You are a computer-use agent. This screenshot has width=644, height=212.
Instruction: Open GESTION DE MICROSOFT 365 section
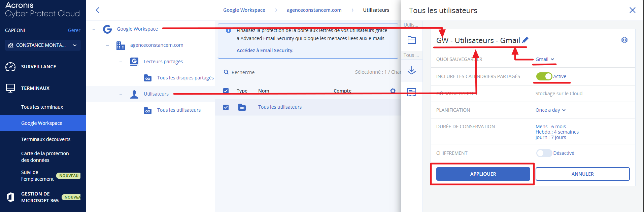[x=40, y=197]
